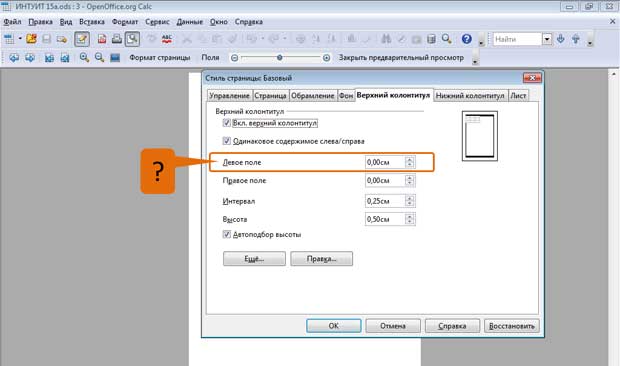Screen dimensions: 620x366
Task: Open the Вставка menu
Action: point(92,22)
